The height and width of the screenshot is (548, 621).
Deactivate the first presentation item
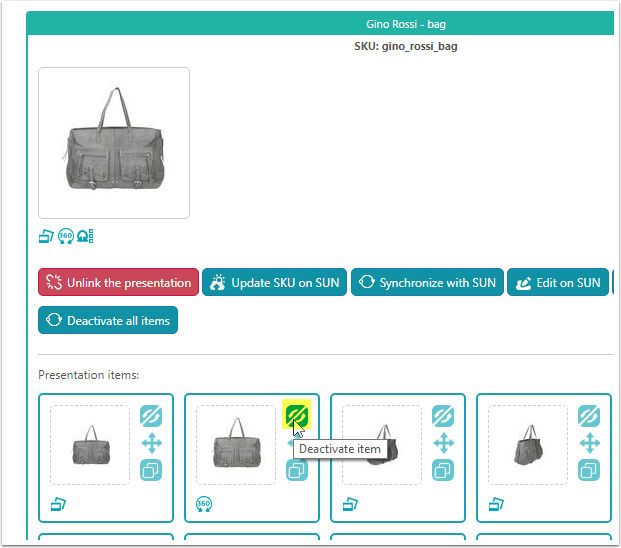[x=151, y=416]
